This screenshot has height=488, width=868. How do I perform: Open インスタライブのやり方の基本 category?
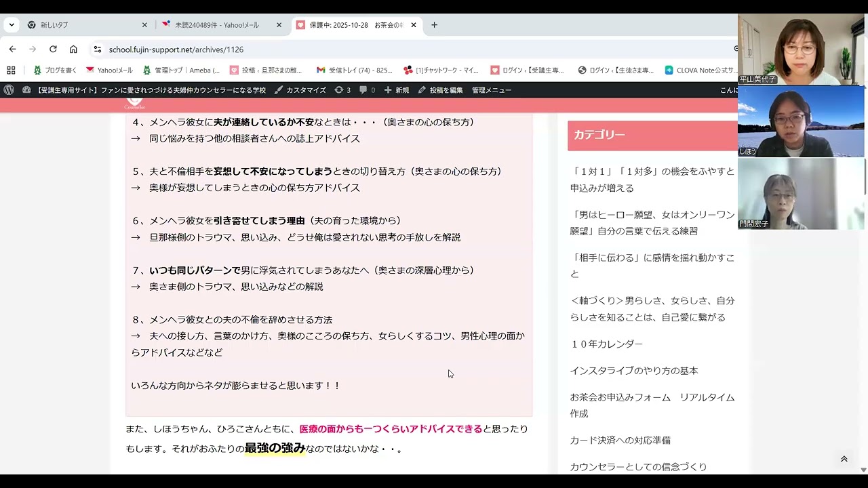(633, 371)
